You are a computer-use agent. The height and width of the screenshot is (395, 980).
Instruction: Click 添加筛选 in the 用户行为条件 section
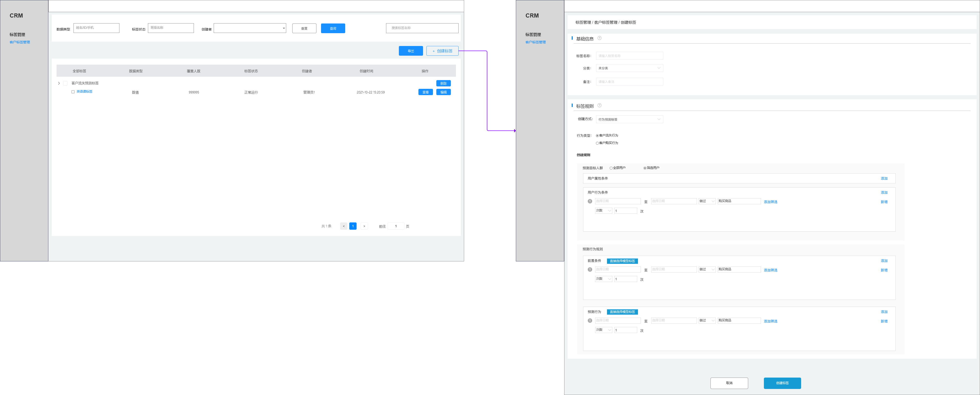point(771,202)
